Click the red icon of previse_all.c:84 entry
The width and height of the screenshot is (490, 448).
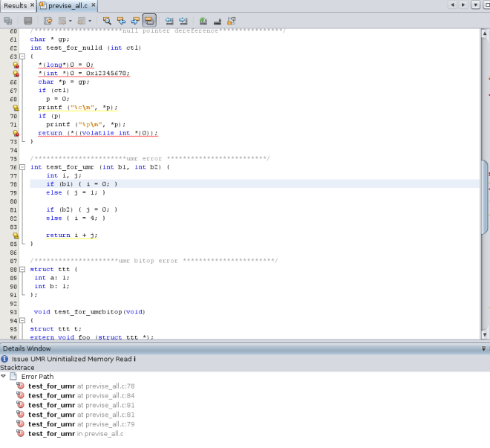20,395
